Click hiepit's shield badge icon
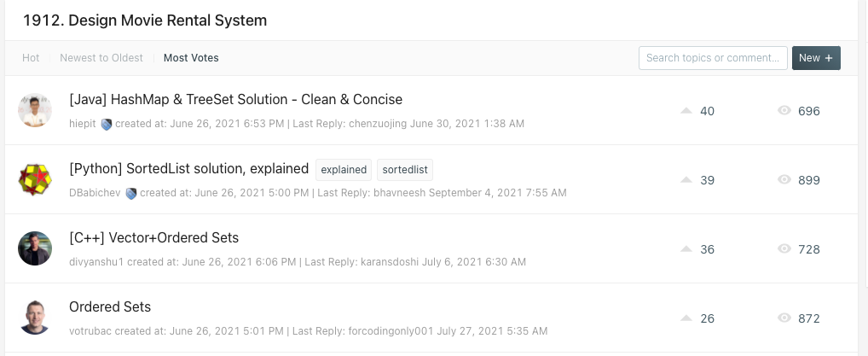The width and height of the screenshot is (868, 356). coord(107,124)
